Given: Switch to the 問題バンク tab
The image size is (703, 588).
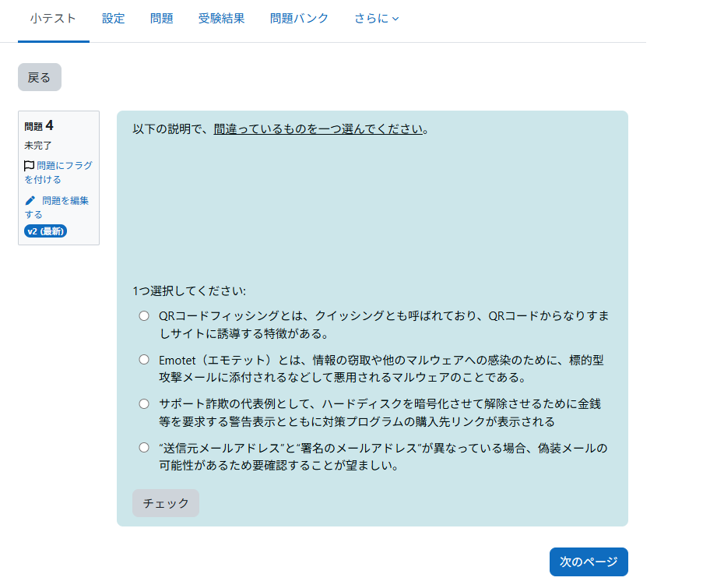Looking at the screenshot, I should 299,19.
